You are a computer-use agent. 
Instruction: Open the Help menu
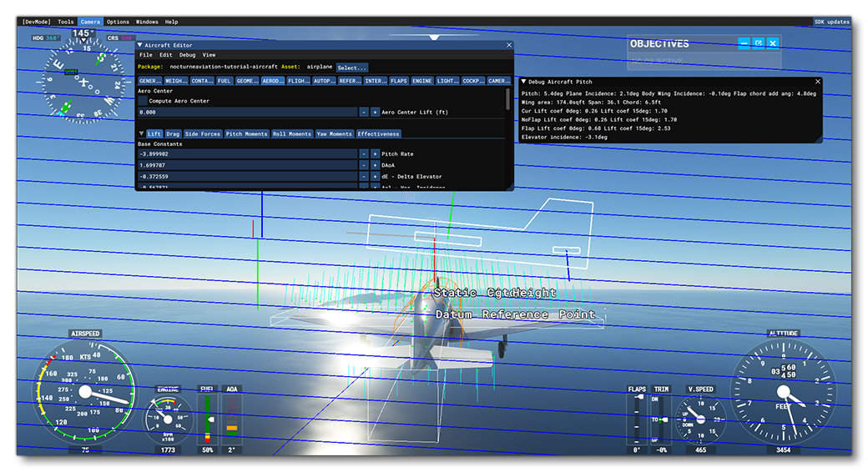tap(171, 23)
